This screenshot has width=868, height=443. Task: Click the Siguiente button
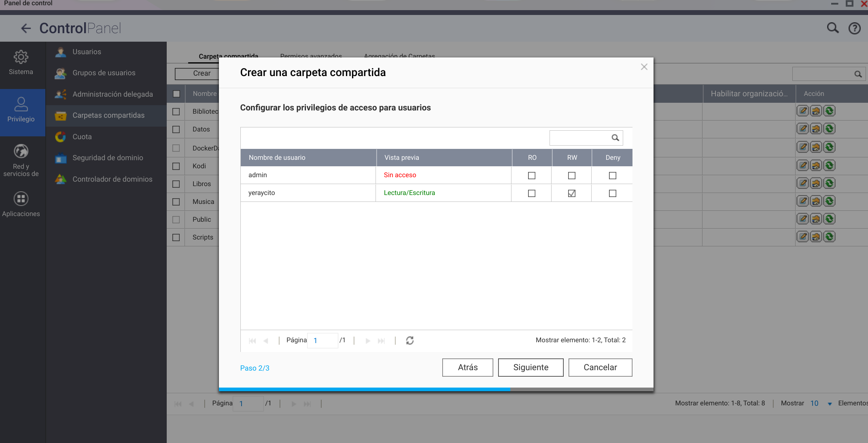(531, 367)
